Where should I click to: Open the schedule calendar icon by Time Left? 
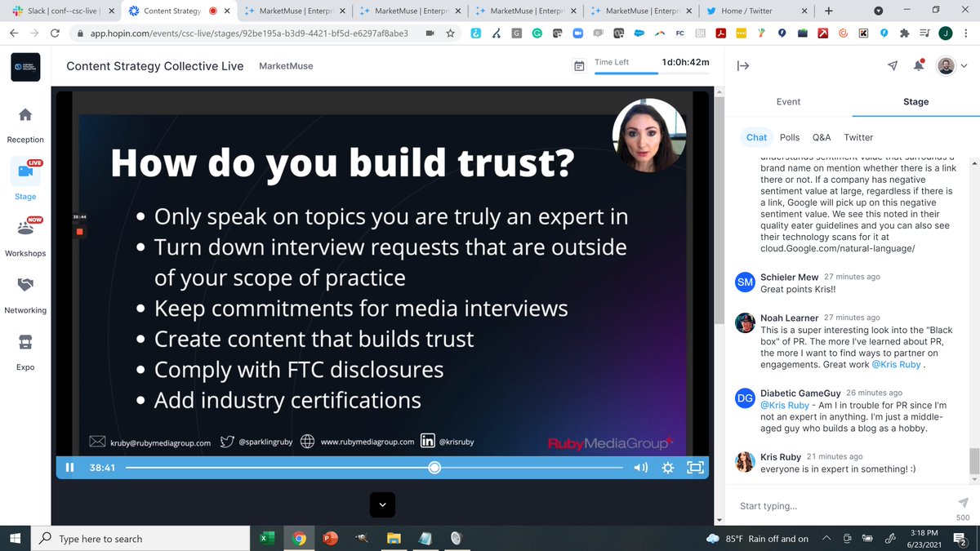coord(579,66)
